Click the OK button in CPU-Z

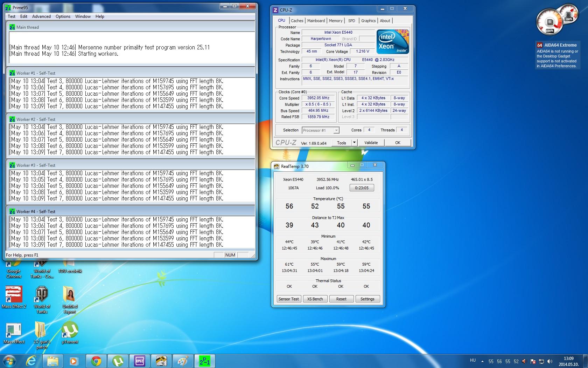[398, 143]
